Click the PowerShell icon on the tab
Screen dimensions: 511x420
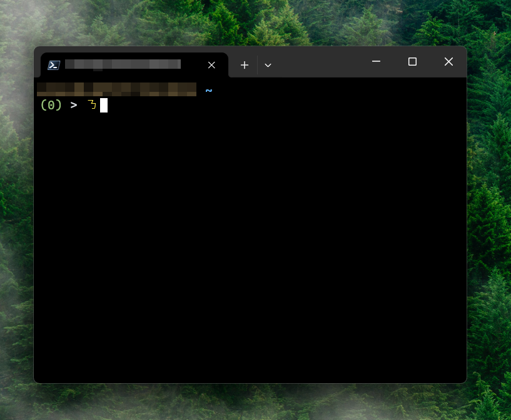54,65
